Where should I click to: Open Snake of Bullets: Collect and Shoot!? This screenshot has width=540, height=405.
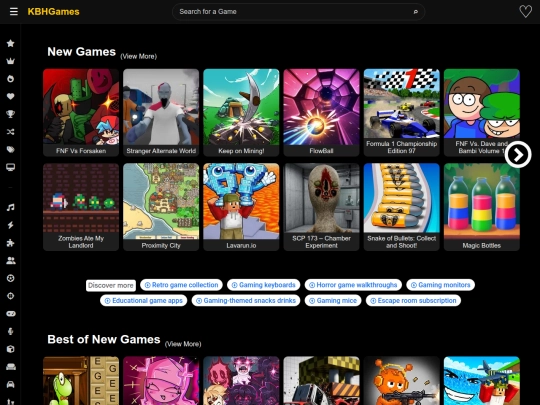click(x=402, y=207)
